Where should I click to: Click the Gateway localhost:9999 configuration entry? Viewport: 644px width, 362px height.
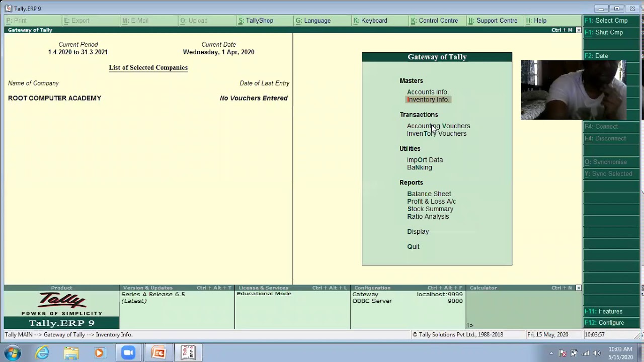(408, 294)
